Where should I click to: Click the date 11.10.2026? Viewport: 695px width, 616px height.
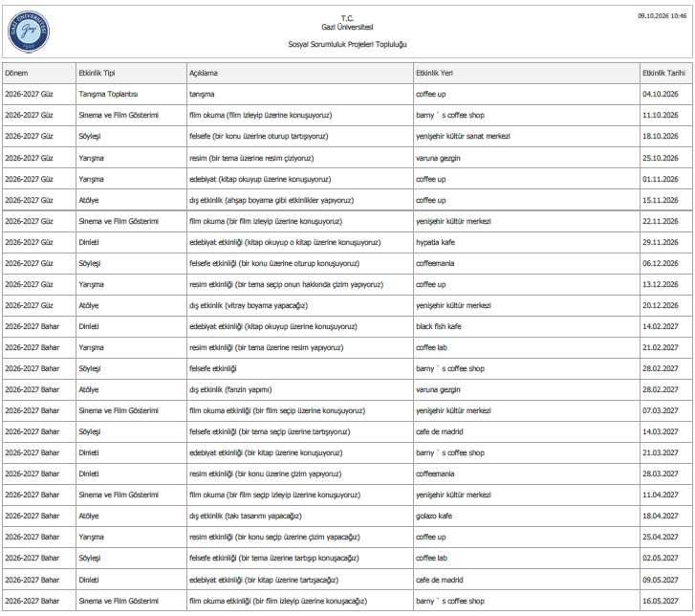[660, 116]
